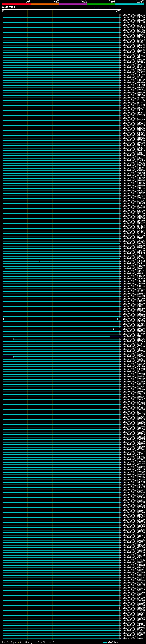Select the UniRef100_A7XG67 label
The image size is (146, 644).
point(134,638)
